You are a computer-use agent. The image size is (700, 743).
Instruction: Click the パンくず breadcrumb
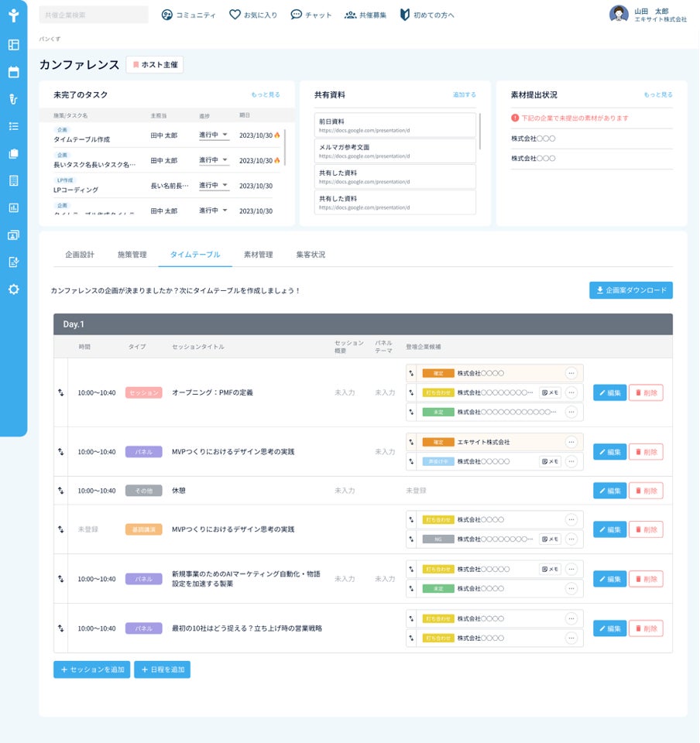click(x=50, y=39)
